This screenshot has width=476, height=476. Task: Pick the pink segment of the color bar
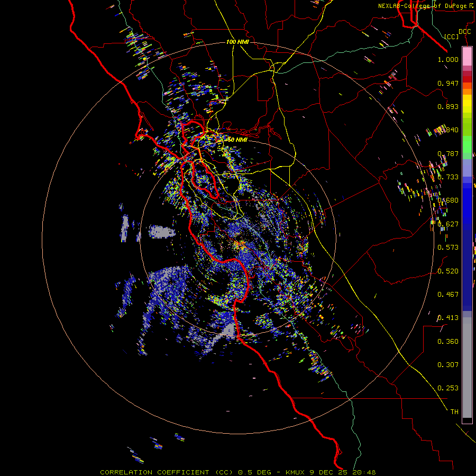click(467, 56)
